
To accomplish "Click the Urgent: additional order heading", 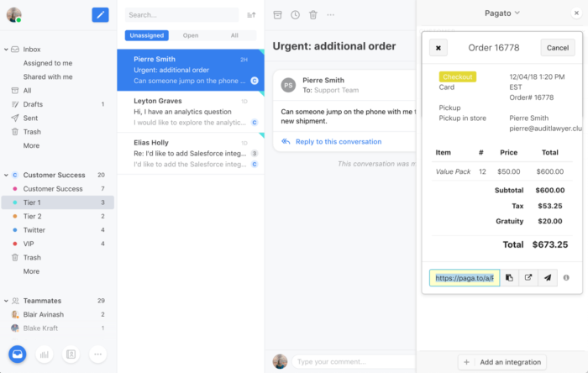I will (x=334, y=46).
